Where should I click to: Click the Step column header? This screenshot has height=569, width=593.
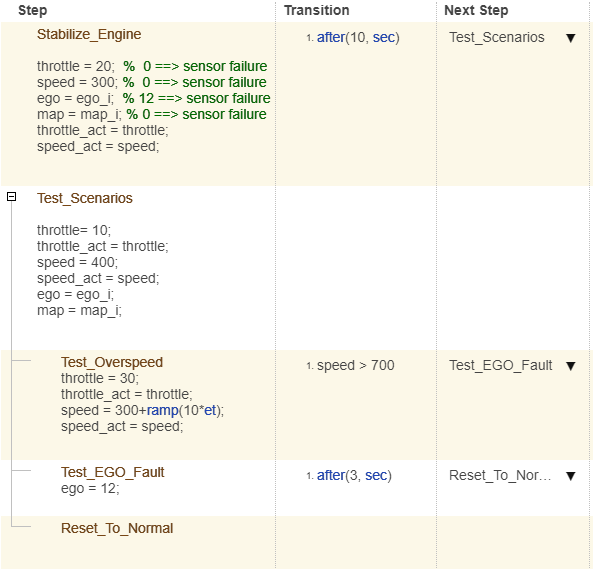(x=33, y=10)
